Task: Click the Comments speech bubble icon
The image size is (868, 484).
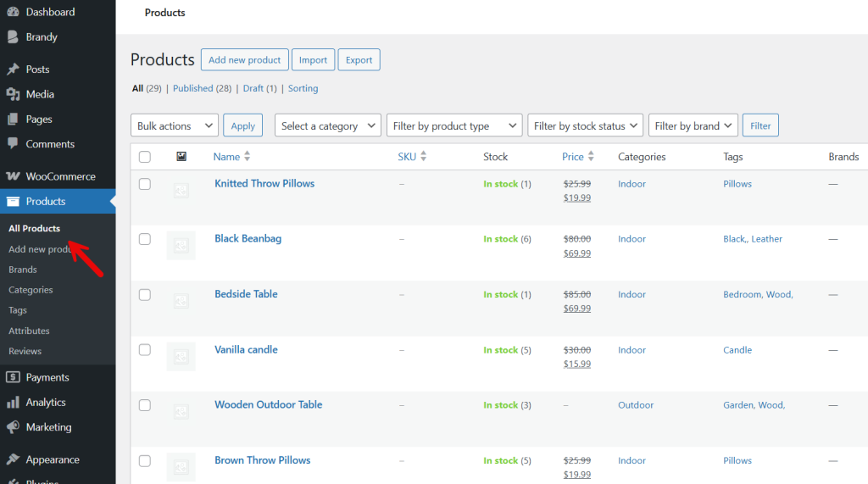Action: (13, 144)
